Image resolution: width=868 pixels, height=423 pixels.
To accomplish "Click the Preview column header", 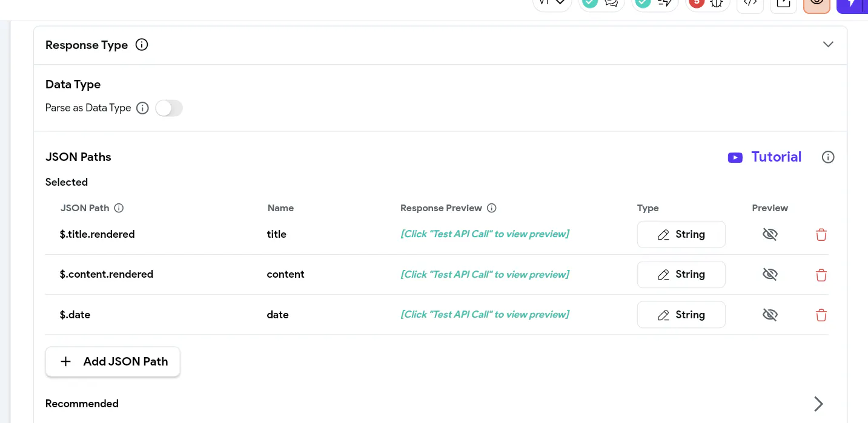I will click(770, 208).
